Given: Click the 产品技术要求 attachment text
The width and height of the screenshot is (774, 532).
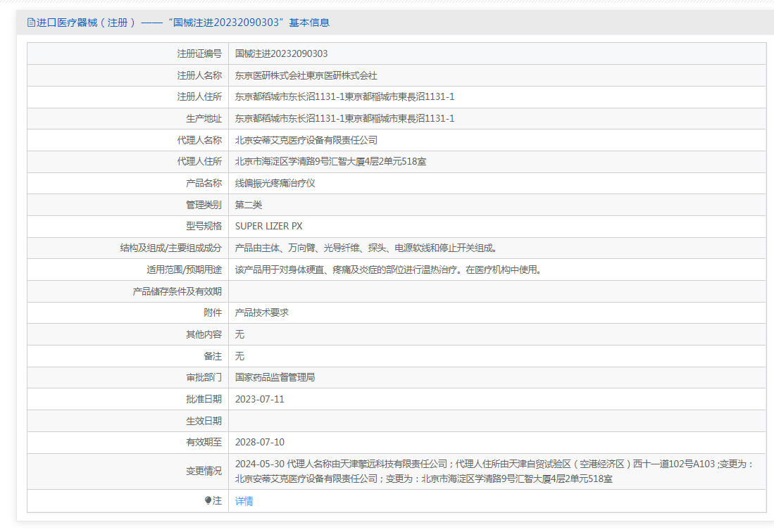Looking at the screenshot, I should pos(261,312).
